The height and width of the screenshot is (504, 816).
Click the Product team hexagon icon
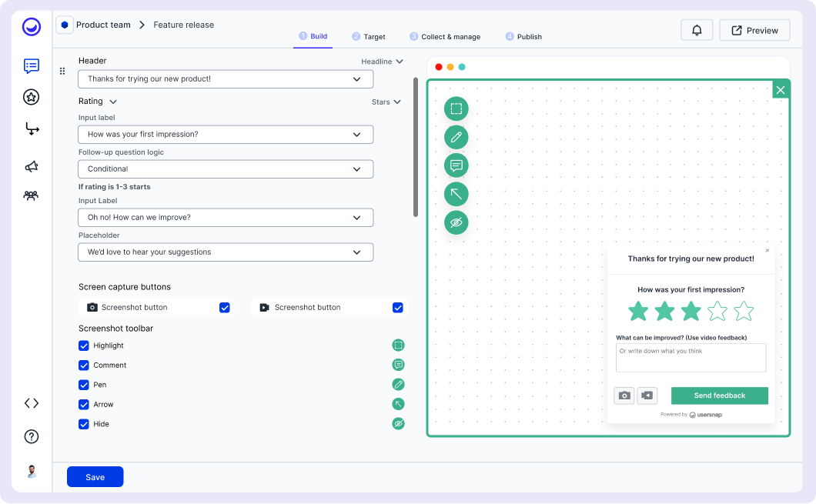click(65, 25)
